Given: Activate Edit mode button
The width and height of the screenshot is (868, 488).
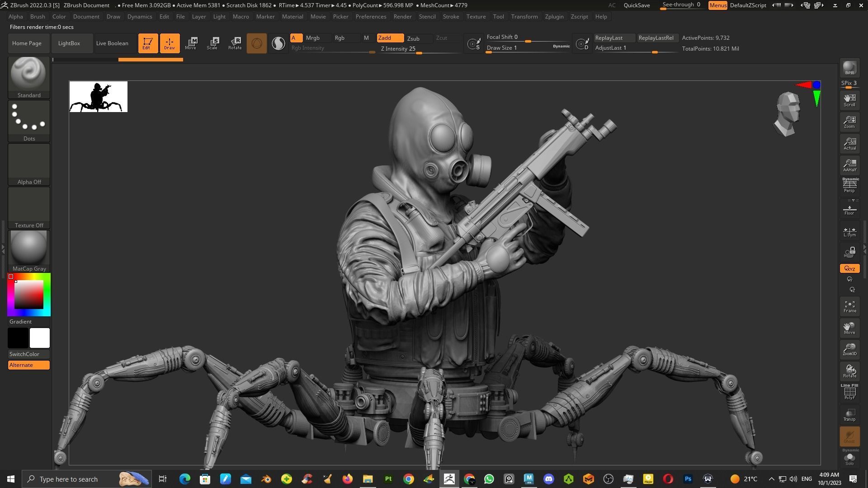Looking at the screenshot, I should (148, 43).
